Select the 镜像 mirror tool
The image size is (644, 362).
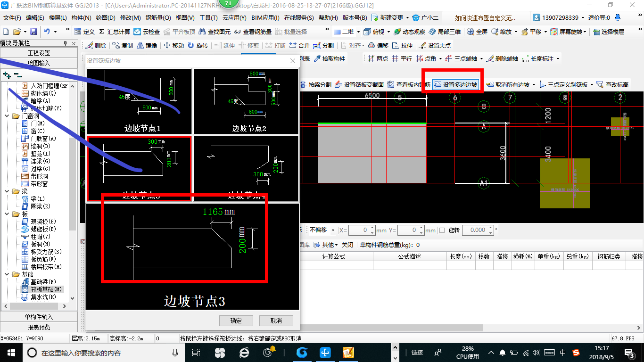147,46
